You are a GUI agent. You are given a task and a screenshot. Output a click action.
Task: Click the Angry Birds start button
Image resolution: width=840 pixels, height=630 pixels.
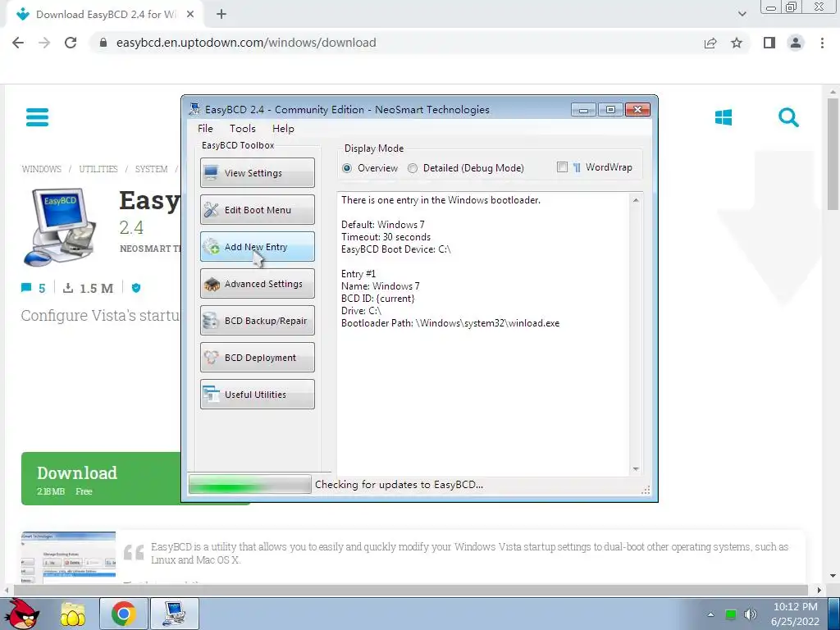22,614
